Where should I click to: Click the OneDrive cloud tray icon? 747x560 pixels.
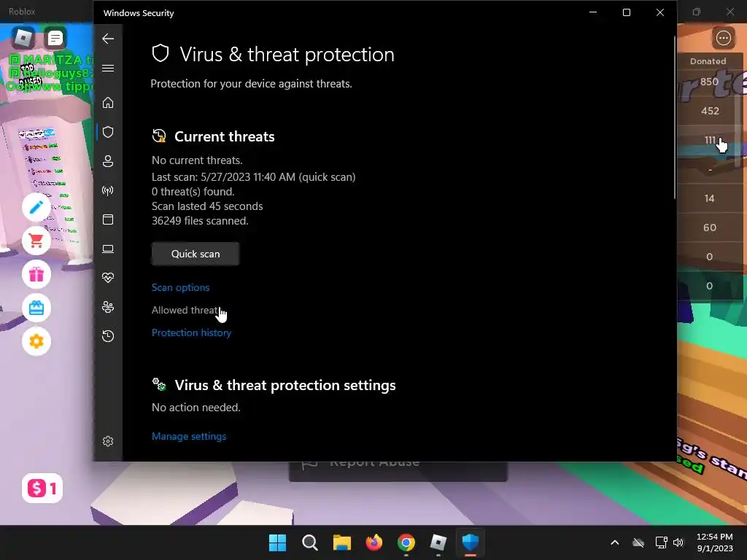[x=638, y=542]
